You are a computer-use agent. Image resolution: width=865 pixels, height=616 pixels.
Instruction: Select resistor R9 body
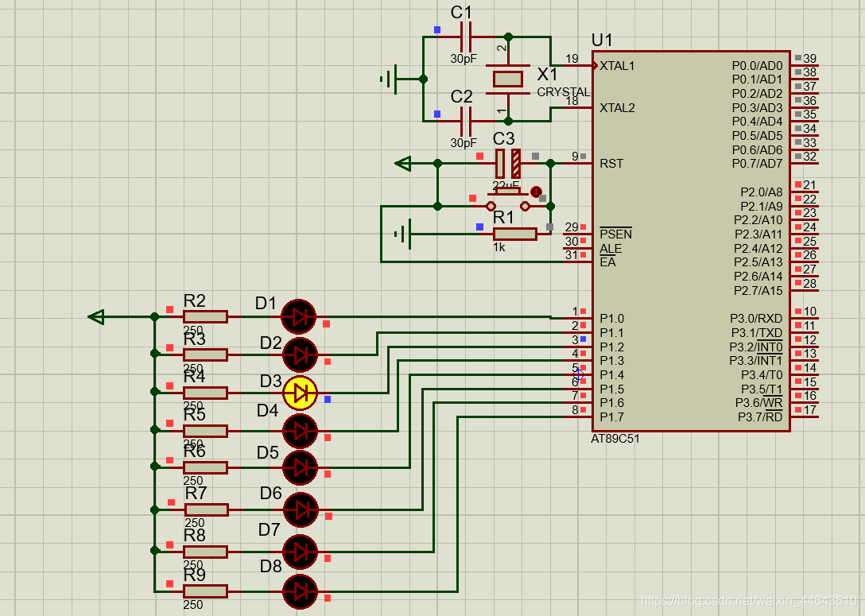click(x=205, y=591)
